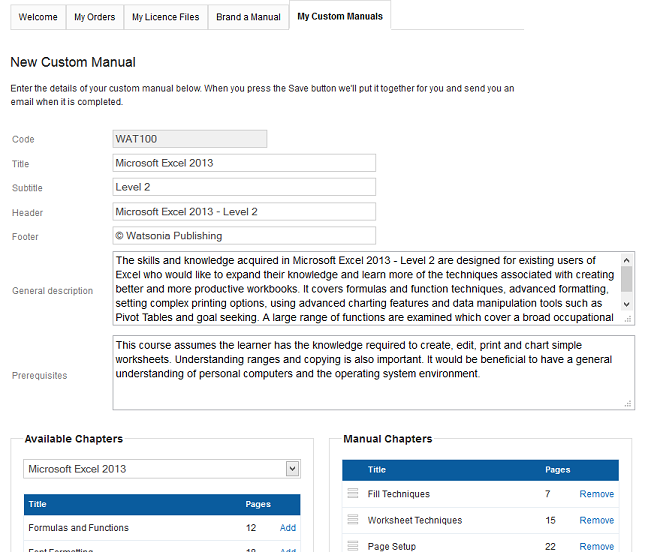
Task: Click Available Chapters Pages column header
Action: tap(258, 504)
